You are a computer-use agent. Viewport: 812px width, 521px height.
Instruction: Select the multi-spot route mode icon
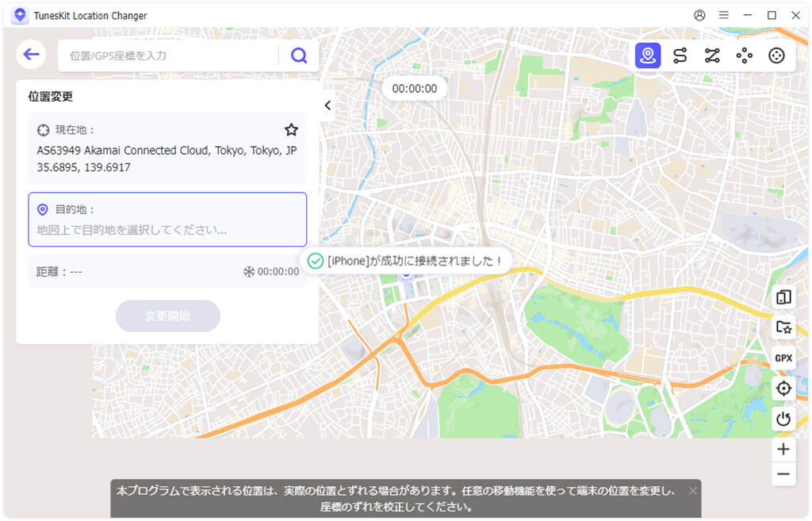(712, 56)
